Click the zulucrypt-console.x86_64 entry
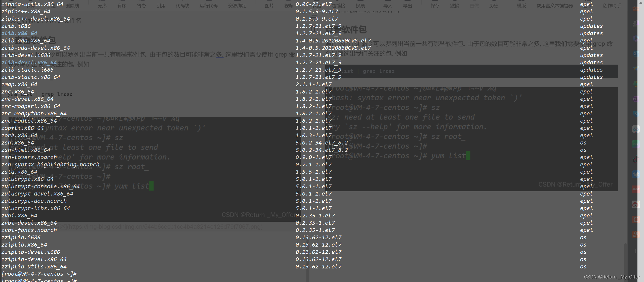 tap(41, 186)
